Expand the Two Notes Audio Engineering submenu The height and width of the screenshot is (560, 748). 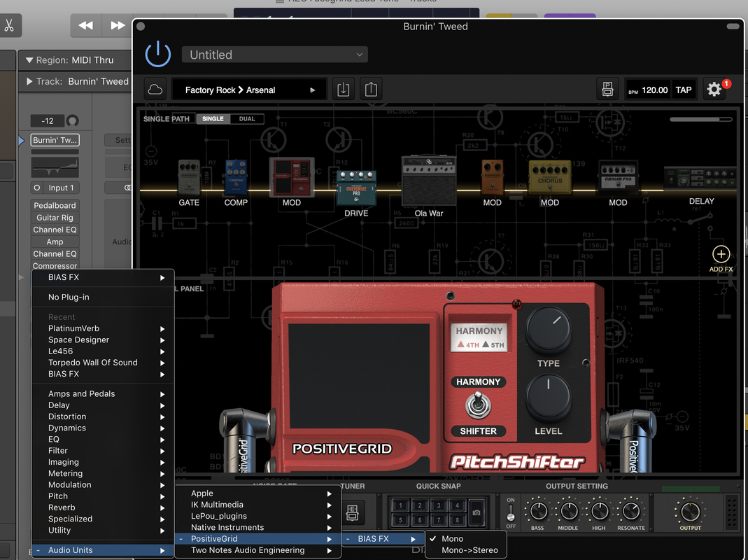point(257,550)
